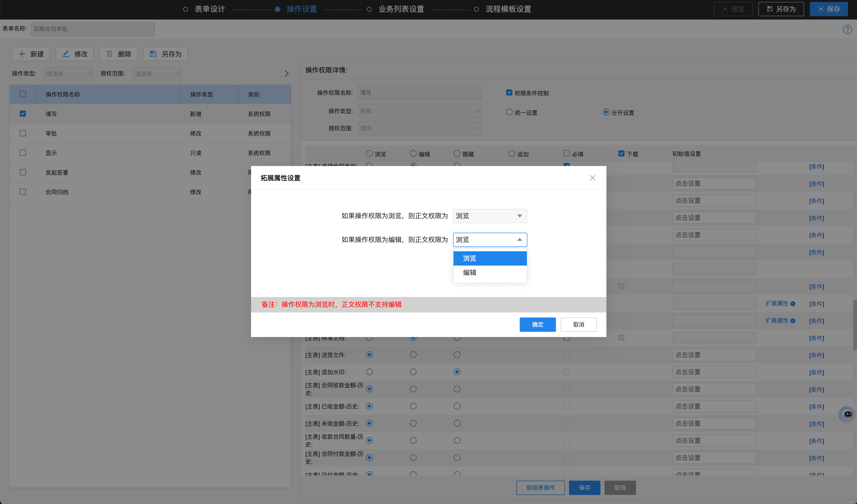Click the 表单名称 input field
This screenshot has height=504, width=857.
(92, 29)
